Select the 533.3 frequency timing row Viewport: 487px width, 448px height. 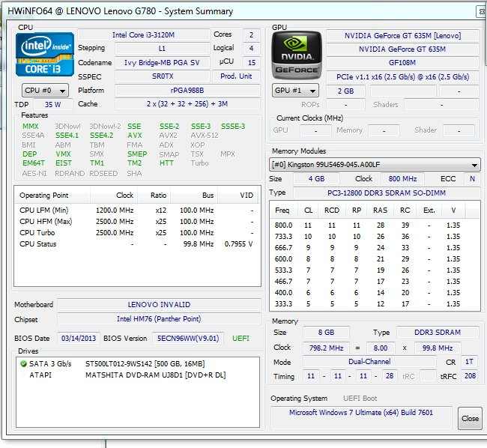(x=375, y=270)
